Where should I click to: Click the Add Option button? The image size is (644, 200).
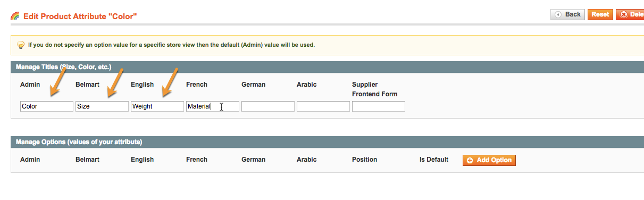point(489,160)
